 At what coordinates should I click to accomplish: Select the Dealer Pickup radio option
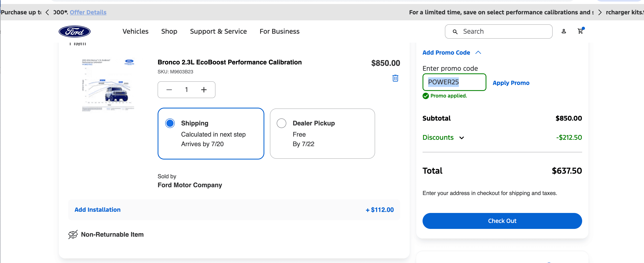pos(282,123)
